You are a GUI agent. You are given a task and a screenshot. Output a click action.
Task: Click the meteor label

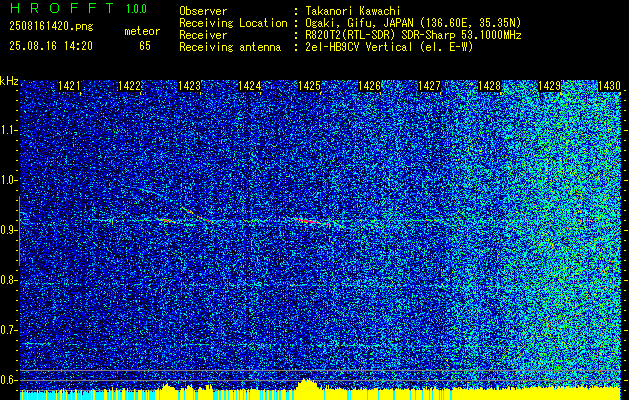pyautogui.click(x=142, y=31)
